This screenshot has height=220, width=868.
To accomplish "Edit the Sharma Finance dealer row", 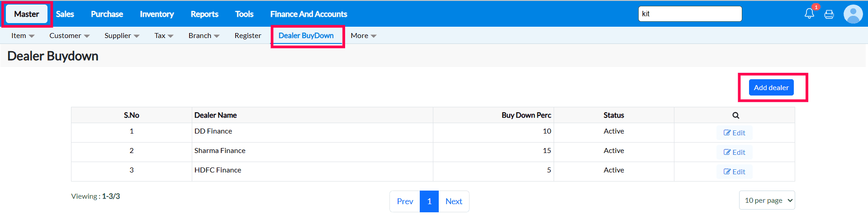I will point(734,152).
